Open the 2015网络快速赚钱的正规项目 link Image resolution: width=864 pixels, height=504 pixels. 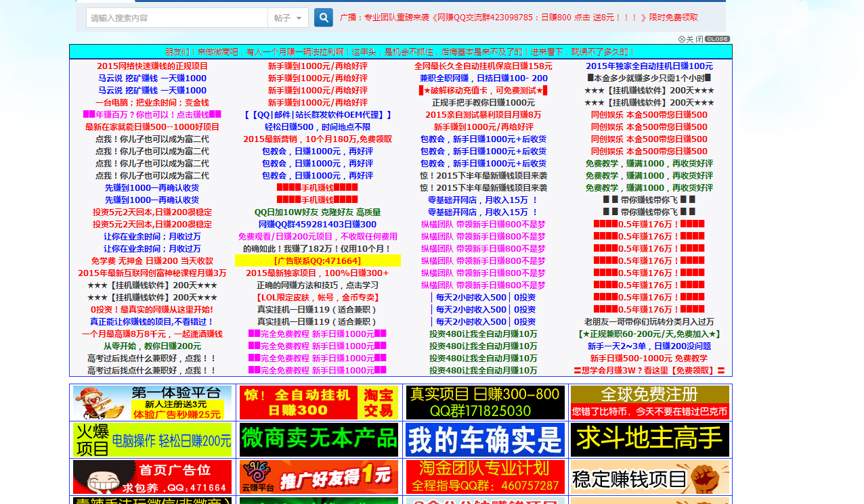(152, 66)
